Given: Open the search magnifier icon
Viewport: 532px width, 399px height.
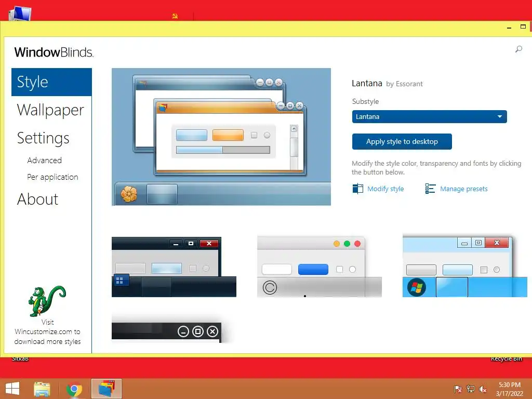Looking at the screenshot, I should pos(518,49).
